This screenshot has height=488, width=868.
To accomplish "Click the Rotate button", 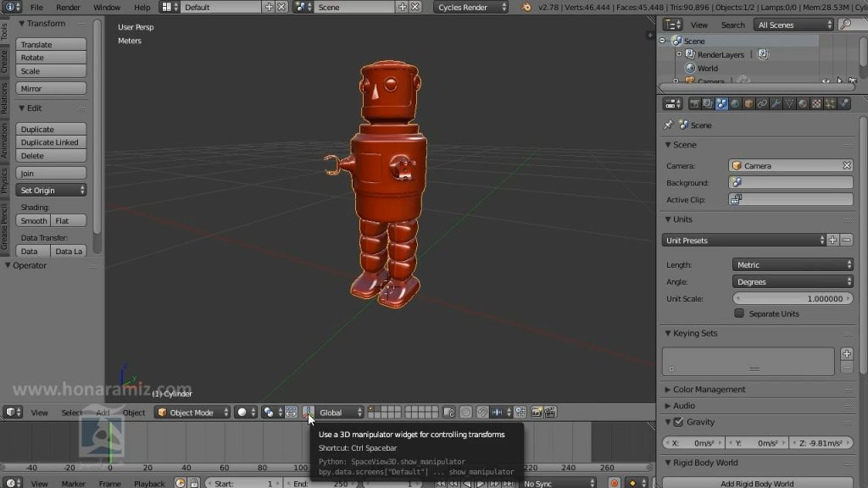I will [x=51, y=58].
